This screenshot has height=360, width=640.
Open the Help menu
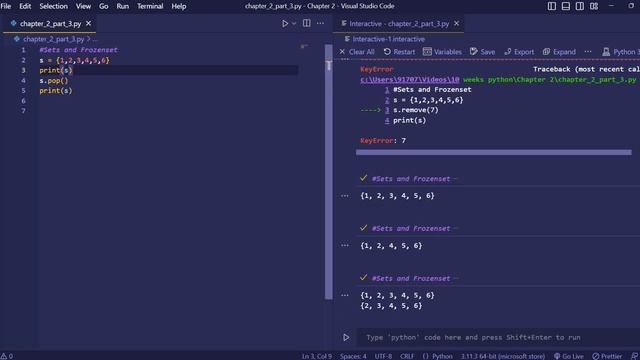pyautogui.click(x=179, y=6)
